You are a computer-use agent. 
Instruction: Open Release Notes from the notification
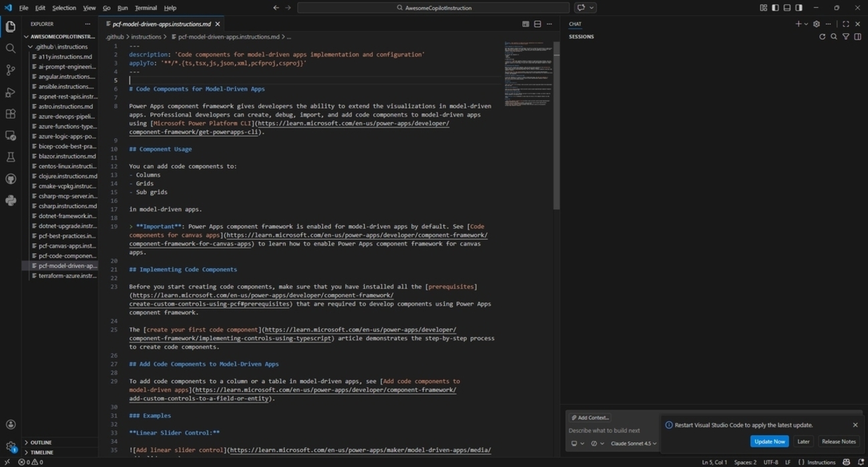[839, 442]
